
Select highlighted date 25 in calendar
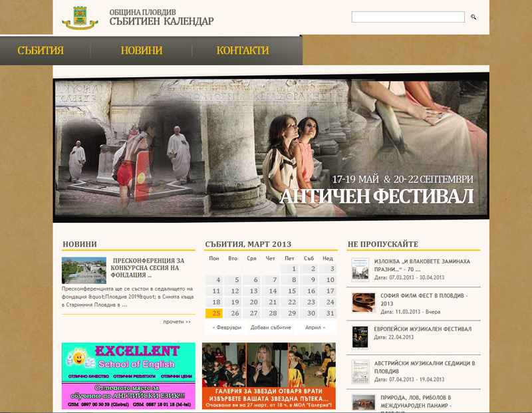[214, 313]
